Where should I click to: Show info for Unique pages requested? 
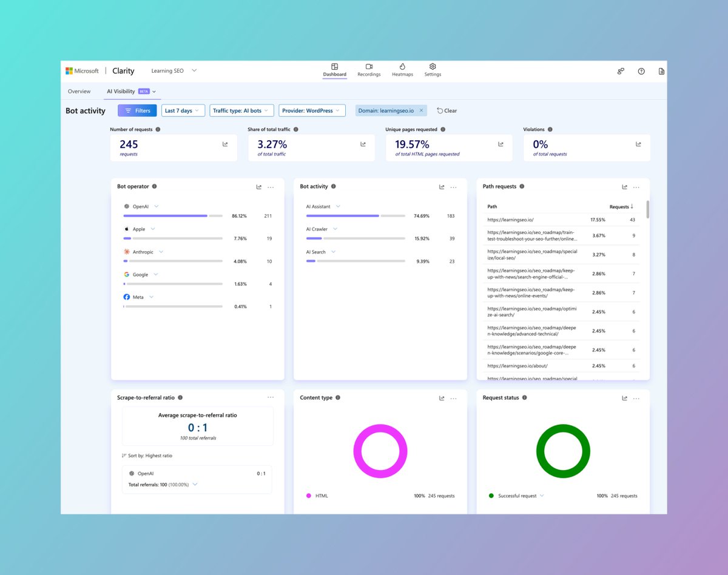(x=443, y=129)
